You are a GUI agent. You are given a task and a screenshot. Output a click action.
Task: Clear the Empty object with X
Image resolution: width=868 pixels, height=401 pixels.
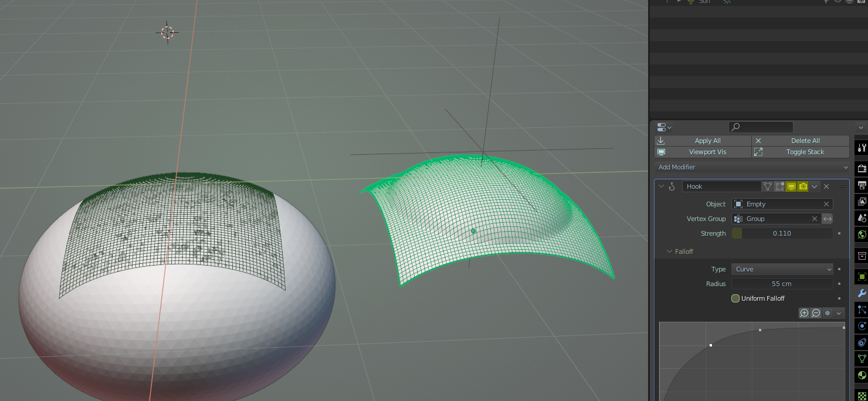(x=826, y=204)
